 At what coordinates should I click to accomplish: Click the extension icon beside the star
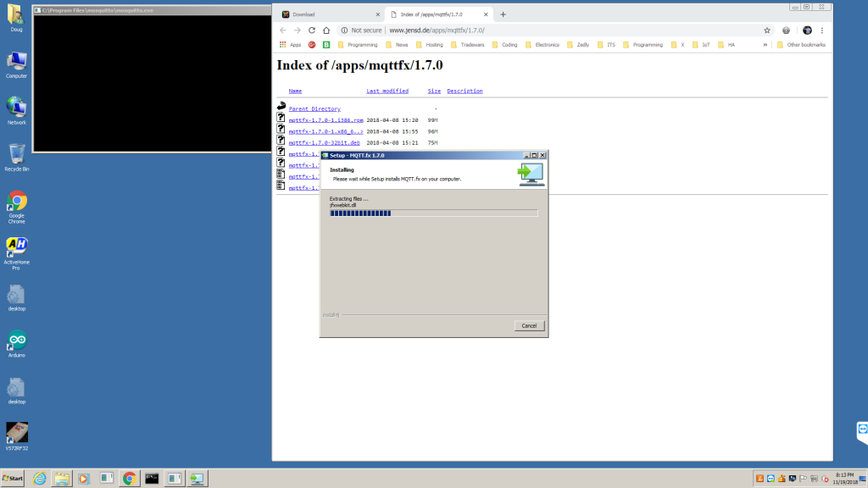pos(786,30)
